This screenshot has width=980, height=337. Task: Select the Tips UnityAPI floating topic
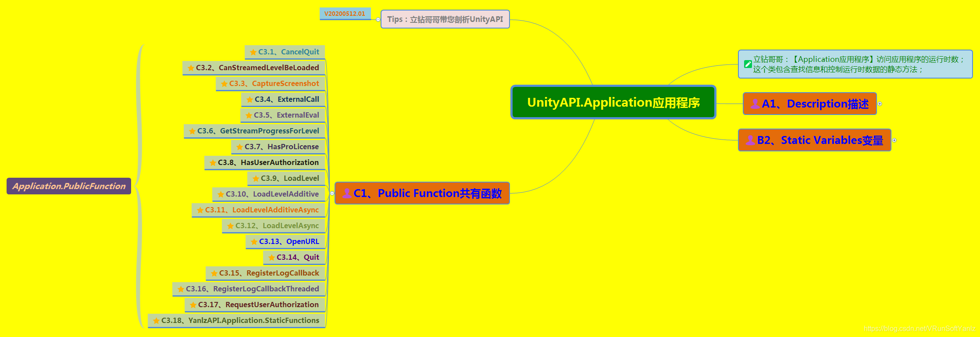[445, 19]
